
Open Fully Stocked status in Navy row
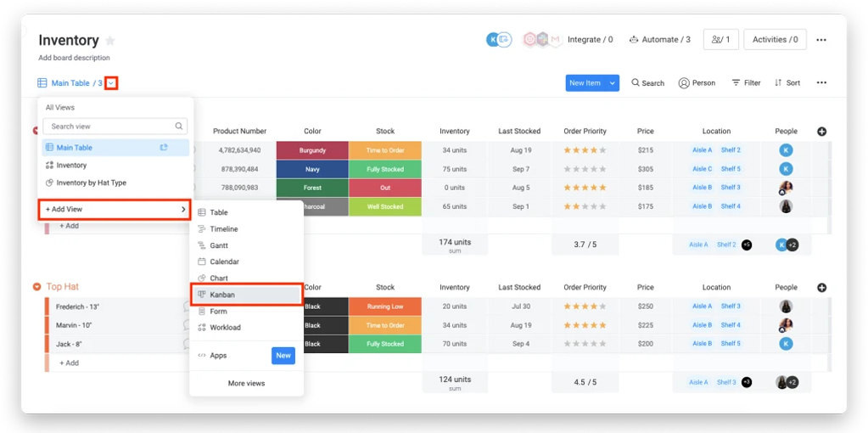click(x=385, y=169)
